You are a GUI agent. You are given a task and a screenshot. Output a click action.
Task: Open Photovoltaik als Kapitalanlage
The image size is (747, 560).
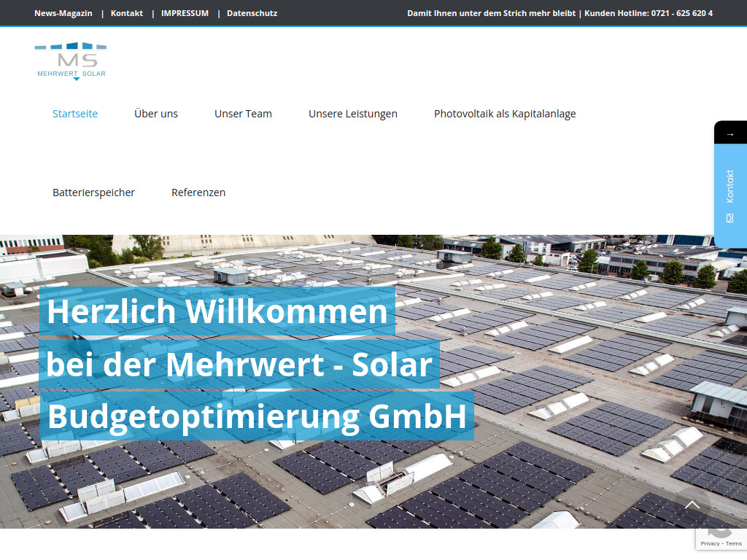click(x=504, y=113)
